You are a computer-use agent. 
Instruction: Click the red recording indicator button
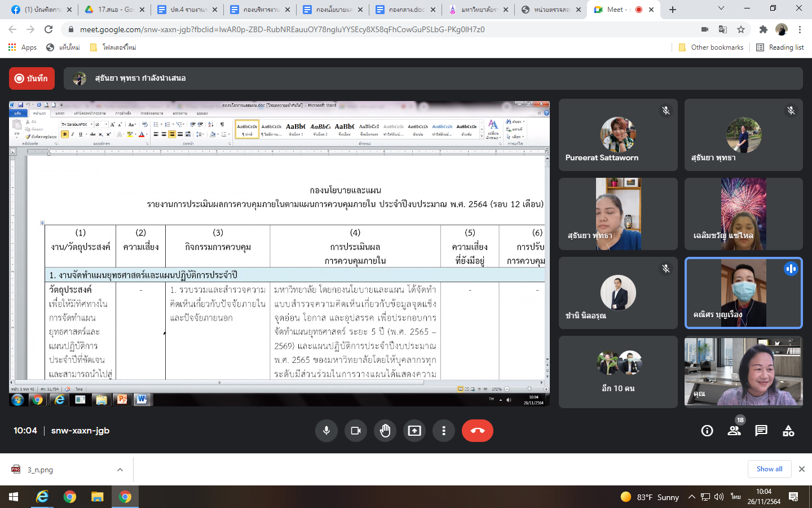(32, 78)
